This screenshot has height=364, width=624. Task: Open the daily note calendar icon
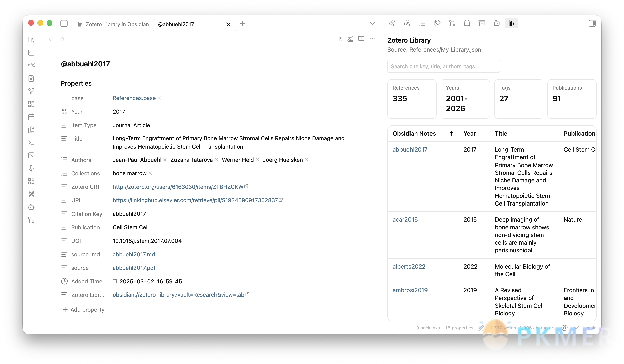[31, 117]
